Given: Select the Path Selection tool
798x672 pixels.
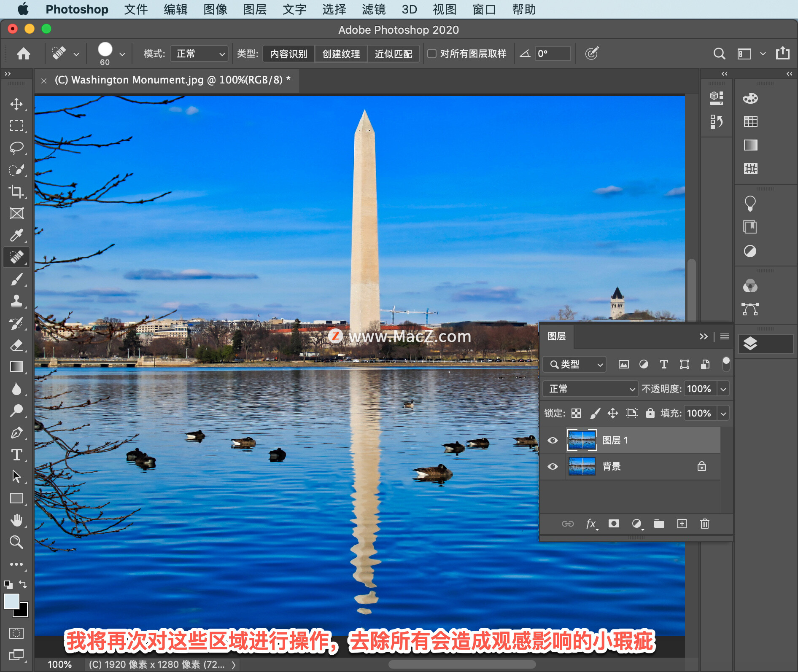Looking at the screenshot, I should point(16,476).
